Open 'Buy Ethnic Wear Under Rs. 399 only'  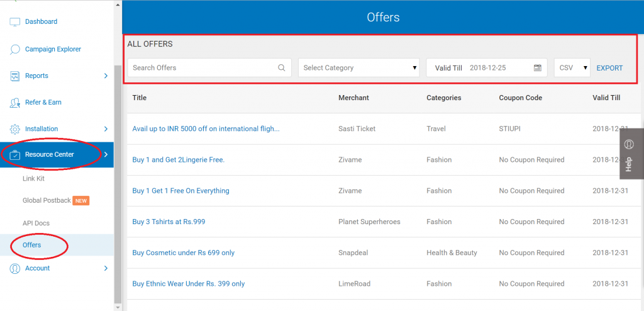tap(189, 284)
